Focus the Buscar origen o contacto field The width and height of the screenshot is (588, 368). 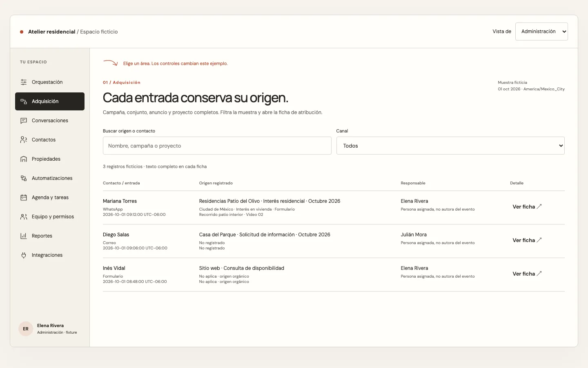click(x=217, y=146)
